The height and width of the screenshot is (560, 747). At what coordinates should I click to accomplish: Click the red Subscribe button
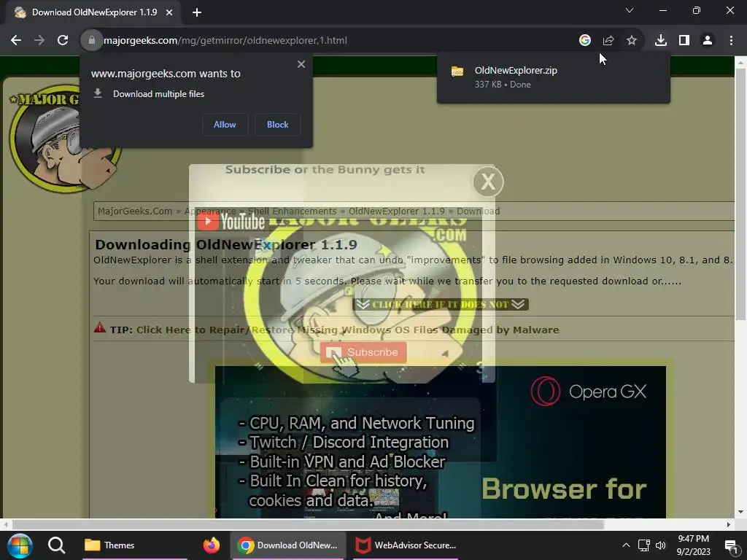pos(363,352)
